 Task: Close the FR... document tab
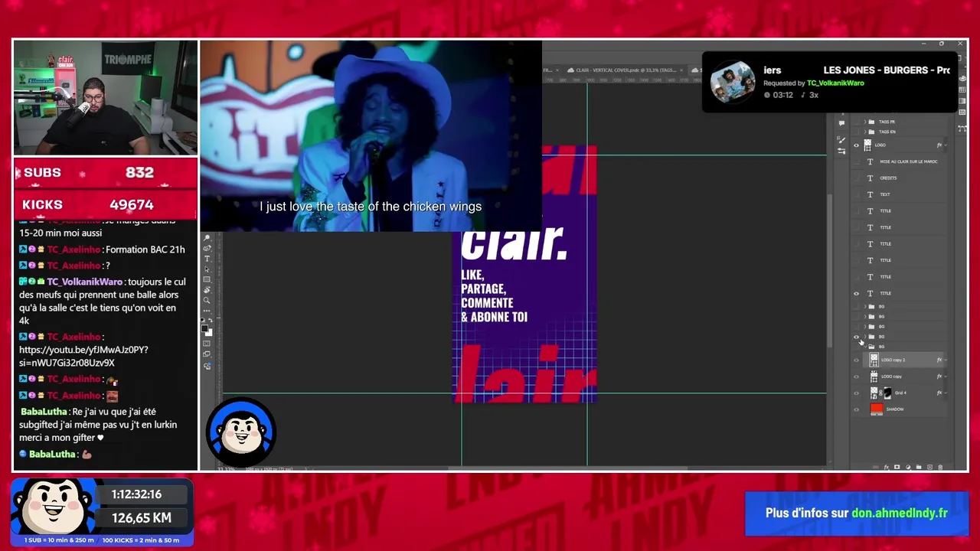pyautogui.click(x=557, y=70)
